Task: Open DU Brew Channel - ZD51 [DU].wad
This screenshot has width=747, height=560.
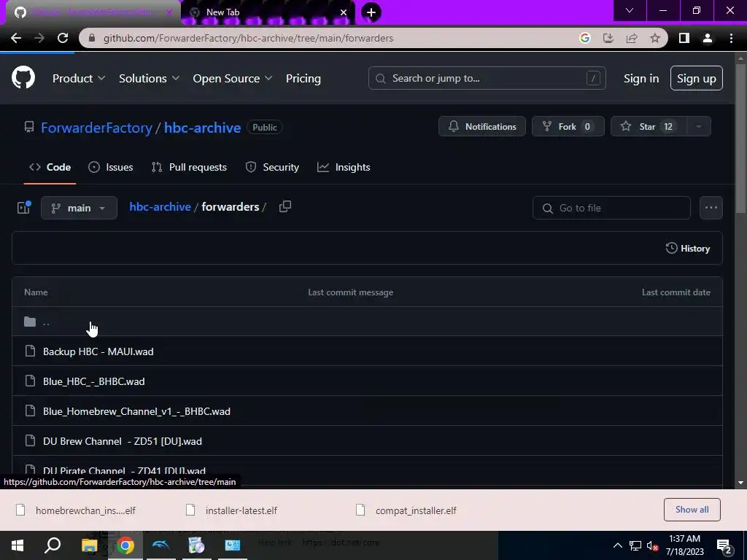Action: [x=123, y=441]
